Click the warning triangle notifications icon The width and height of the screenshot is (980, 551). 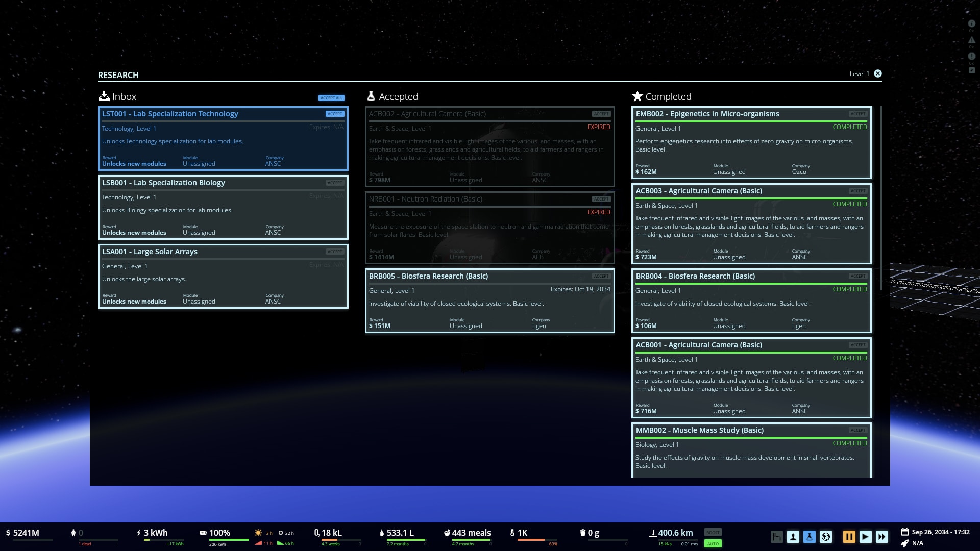[x=972, y=40]
